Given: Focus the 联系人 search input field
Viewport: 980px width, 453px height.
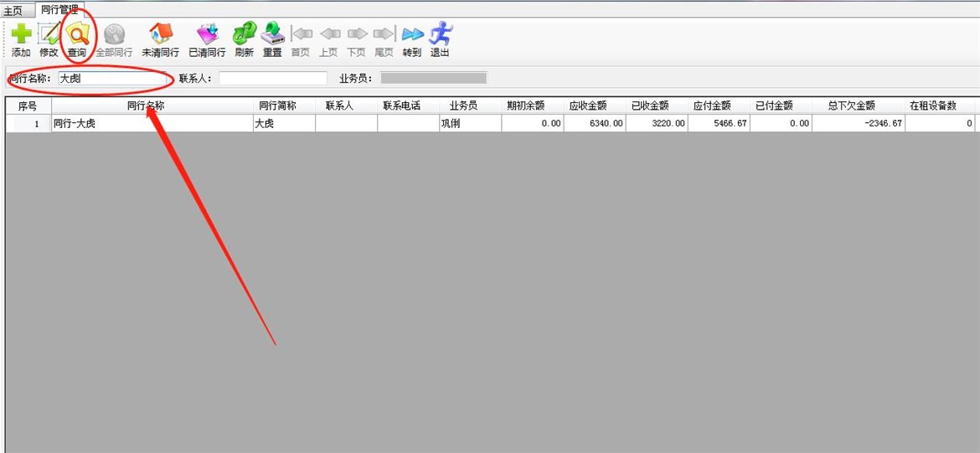Looking at the screenshot, I should pyautogui.click(x=272, y=79).
